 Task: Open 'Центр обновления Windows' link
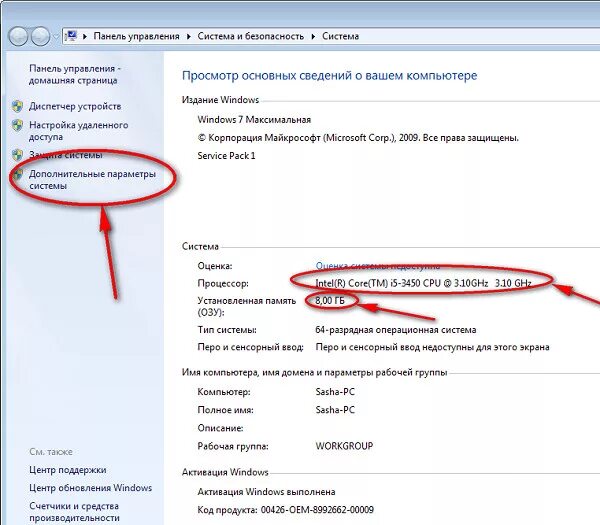[91, 488]
